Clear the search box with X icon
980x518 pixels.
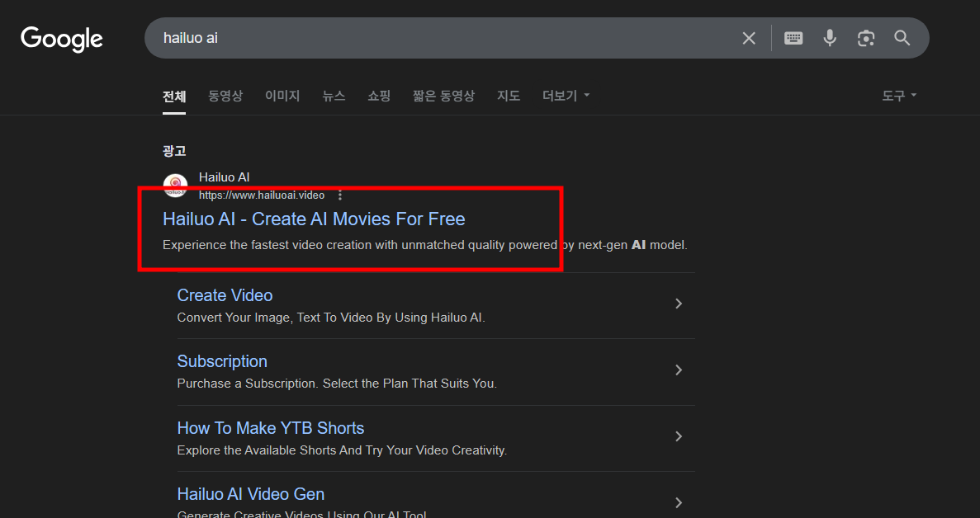(749, 38)
